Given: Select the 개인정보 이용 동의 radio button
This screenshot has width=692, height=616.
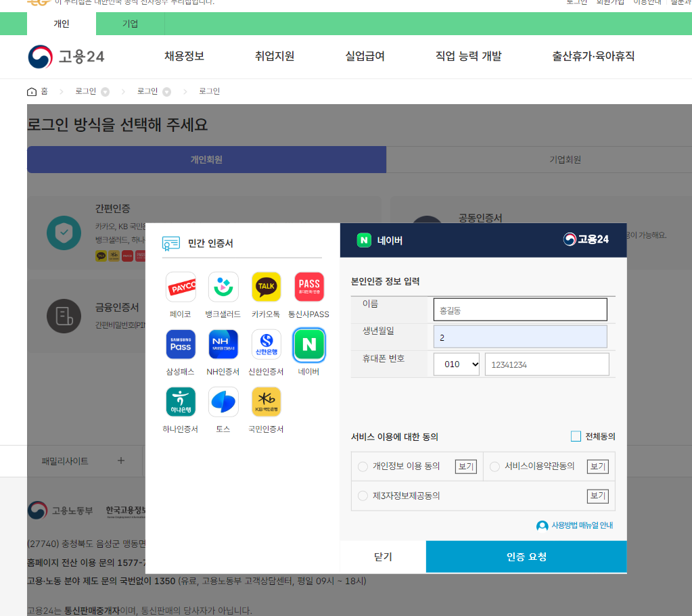Looking at the screenshot, I should pyautogui.click(x=363, y=467).
